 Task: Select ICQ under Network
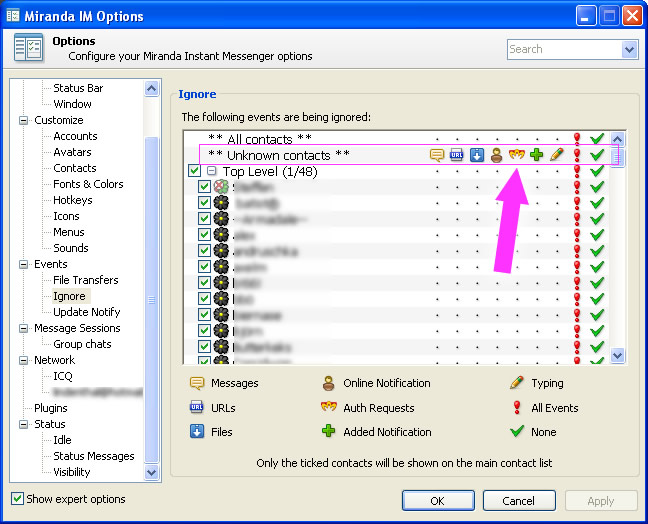point(63,376)
